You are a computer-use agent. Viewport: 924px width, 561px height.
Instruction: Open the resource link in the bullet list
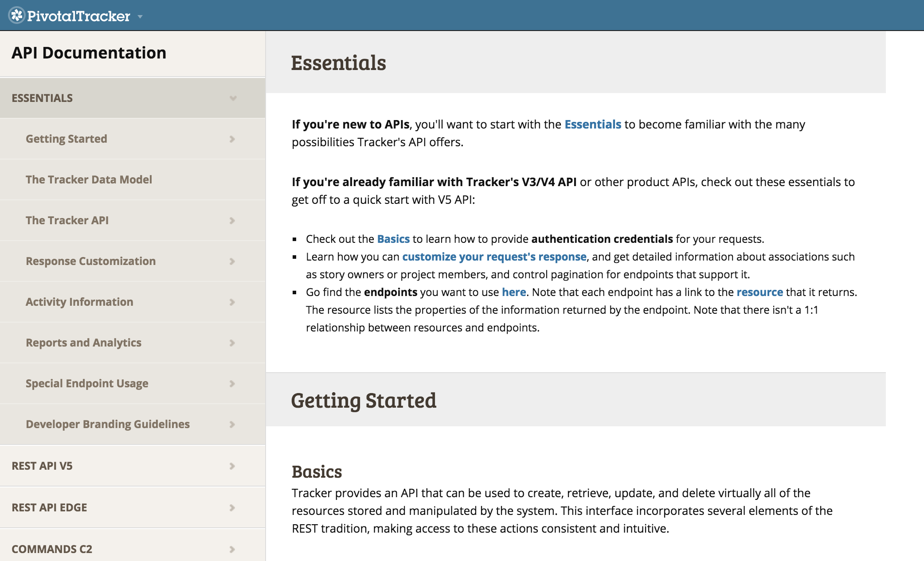tap(760, 292)
